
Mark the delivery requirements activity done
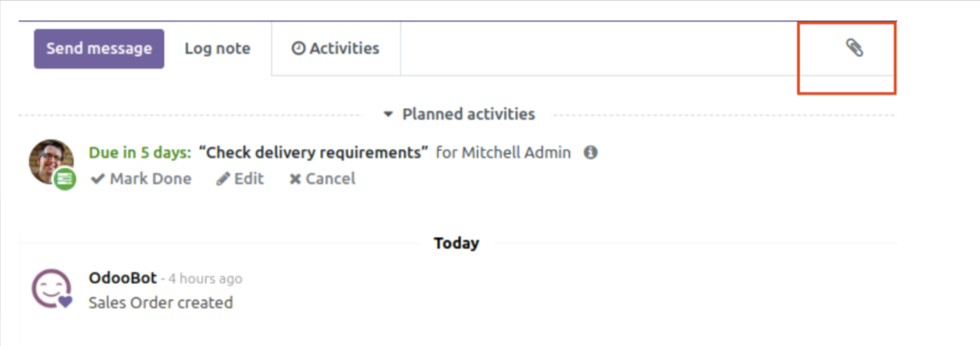(141, 179)
